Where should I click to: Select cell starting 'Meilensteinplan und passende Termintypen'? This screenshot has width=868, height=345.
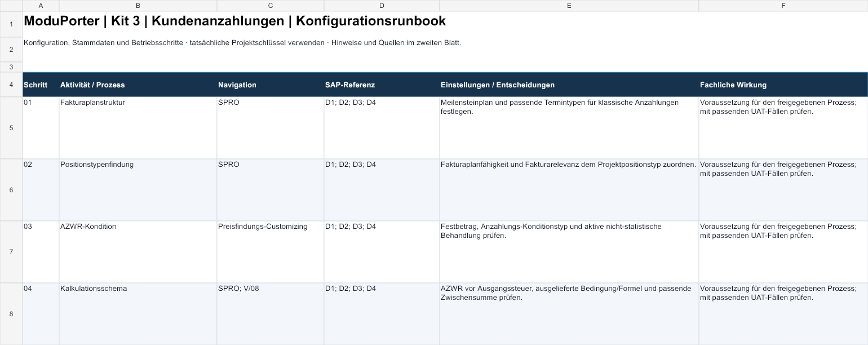pos(569,128)
